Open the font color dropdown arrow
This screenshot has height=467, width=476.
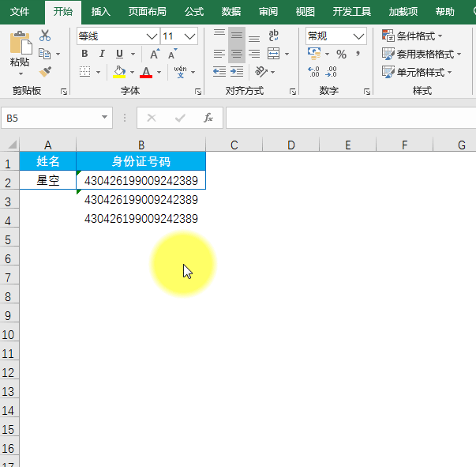[x=159, y=73]
